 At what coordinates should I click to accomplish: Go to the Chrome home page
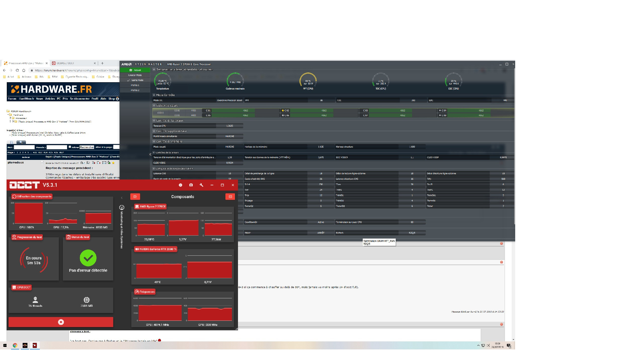click(x=24, y=70)
